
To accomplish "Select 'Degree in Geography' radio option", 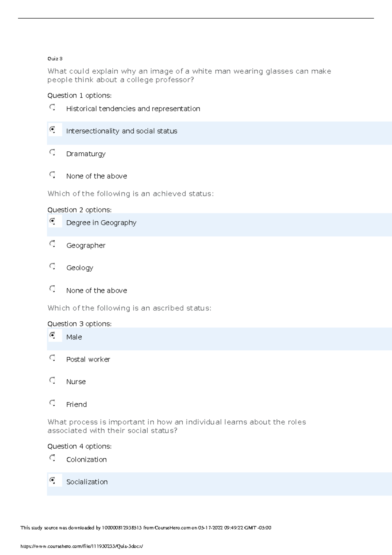I will point(52,221).
